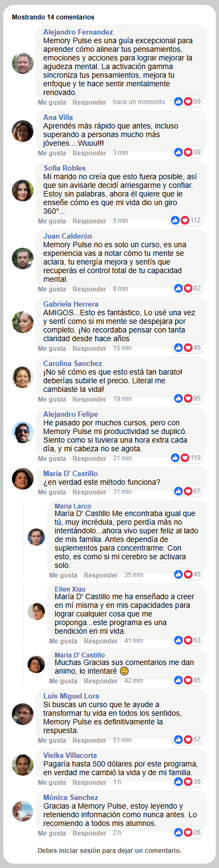Viewport: 219px width, 868px height.
Task: Click the heart icon on Juan Calderón's comment
Action: point(188,288)
